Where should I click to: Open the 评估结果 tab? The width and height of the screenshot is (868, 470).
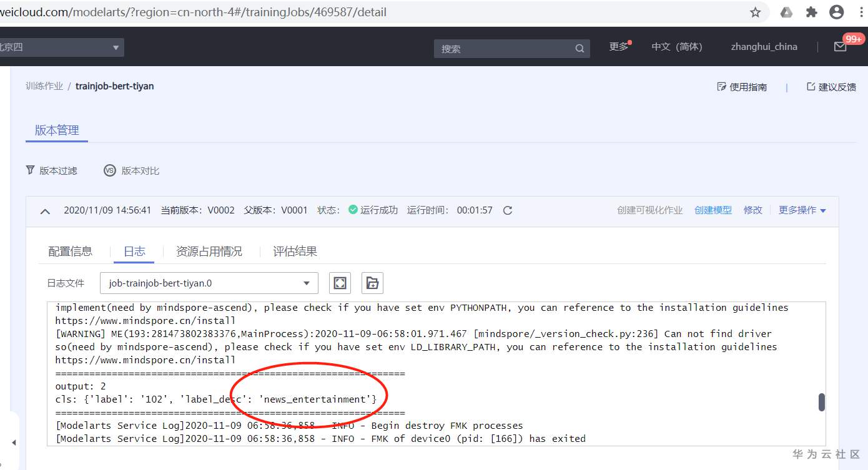295,252
